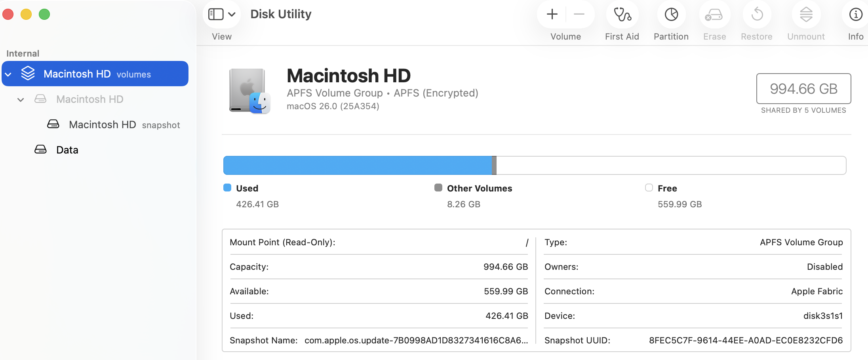
Task: Select the Macintosh HD volumes group row
Action: pos(95,74)
